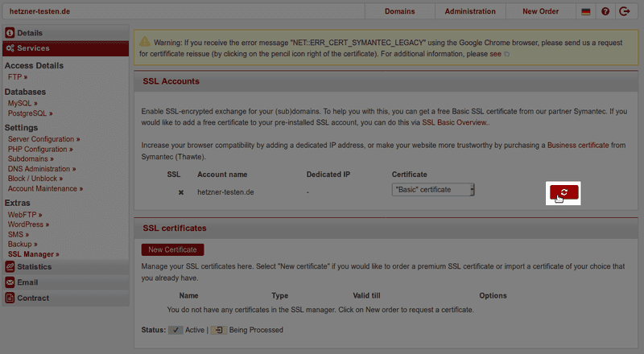The image size is (644, 354).
Task: Open the FTP access details link
Action: [x=18, y=77]
